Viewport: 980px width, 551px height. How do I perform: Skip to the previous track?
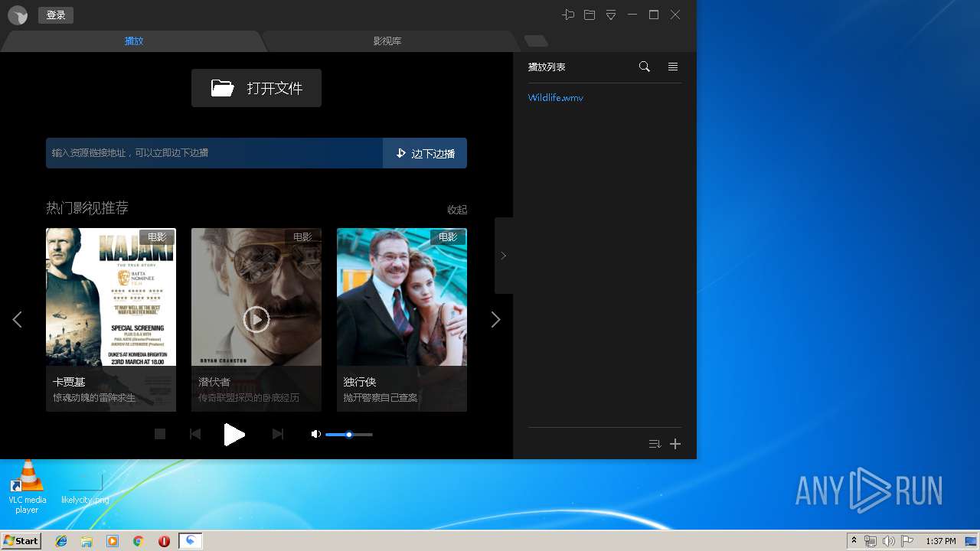tap(195, 434)
